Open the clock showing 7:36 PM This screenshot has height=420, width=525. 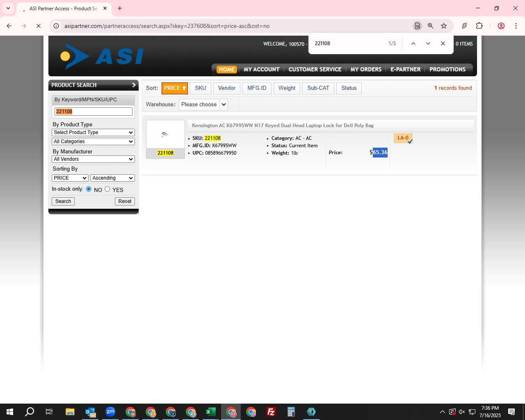point(490,412)
